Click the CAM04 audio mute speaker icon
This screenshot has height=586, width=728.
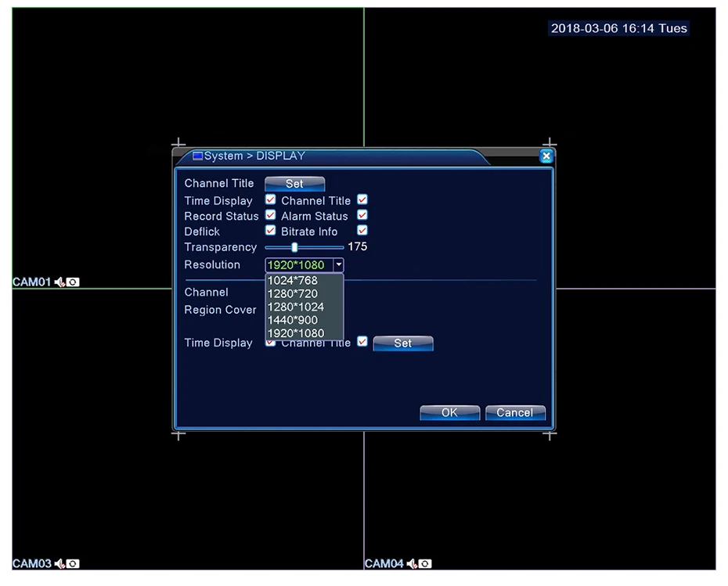(412, 564)
